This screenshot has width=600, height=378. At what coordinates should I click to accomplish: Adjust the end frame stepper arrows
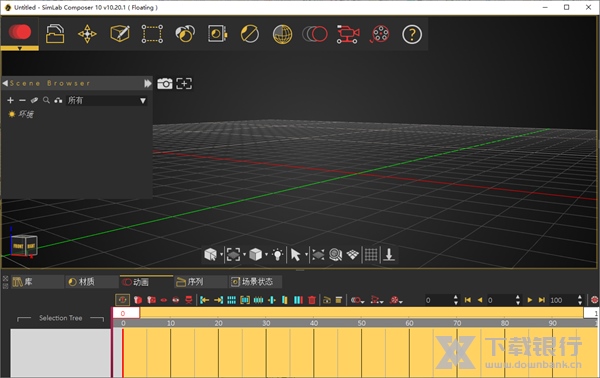coord(580,300)
